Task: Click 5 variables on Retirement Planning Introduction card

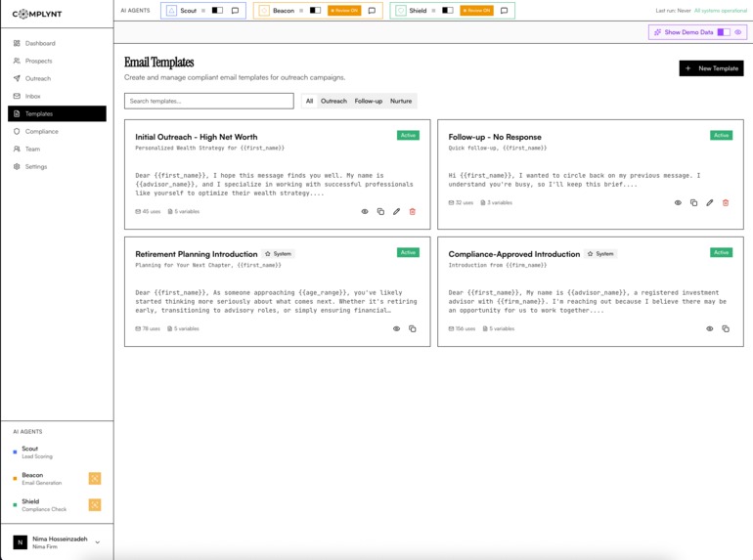Action: [183, 328]
